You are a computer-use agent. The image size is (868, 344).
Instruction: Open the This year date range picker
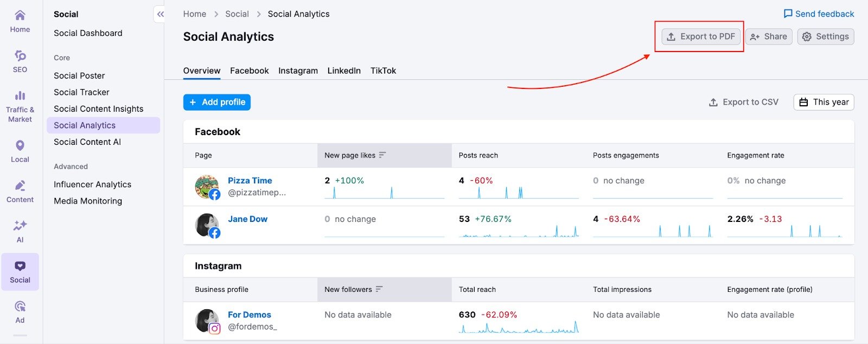(x=824, y=102)
